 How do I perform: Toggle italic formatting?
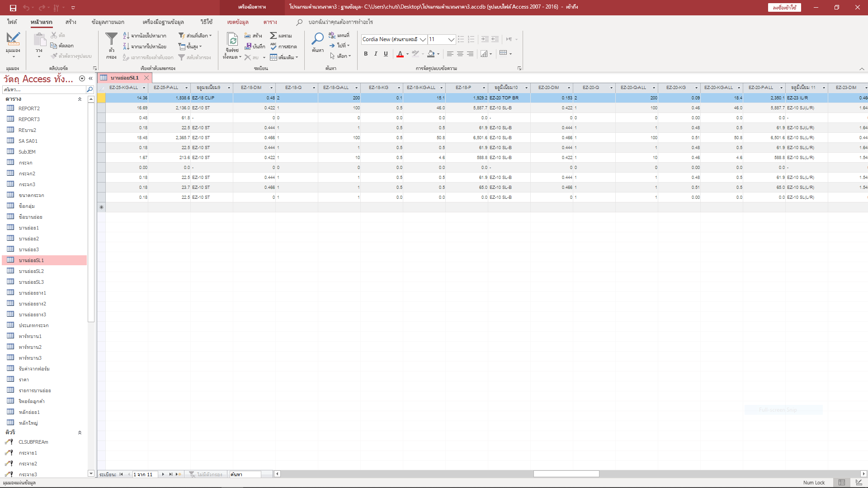376,54
